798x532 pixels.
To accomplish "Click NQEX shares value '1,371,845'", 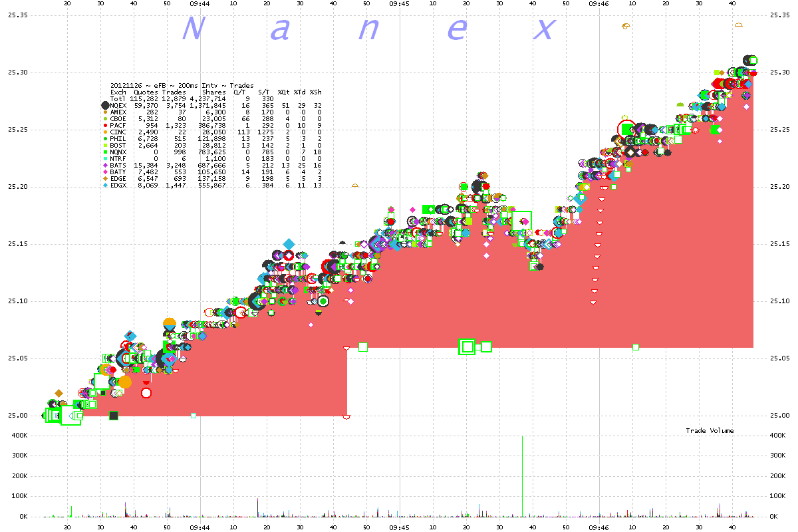I will [207, 105].
